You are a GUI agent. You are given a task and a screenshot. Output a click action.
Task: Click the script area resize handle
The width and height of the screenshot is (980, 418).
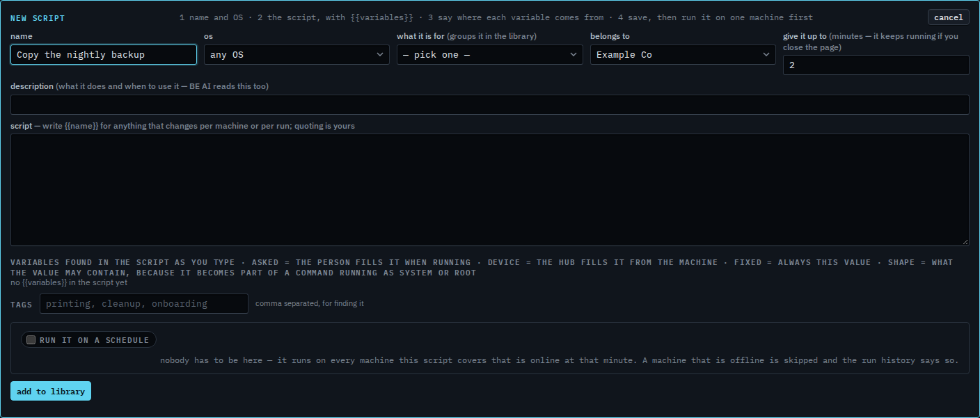(x=965, y=241)
